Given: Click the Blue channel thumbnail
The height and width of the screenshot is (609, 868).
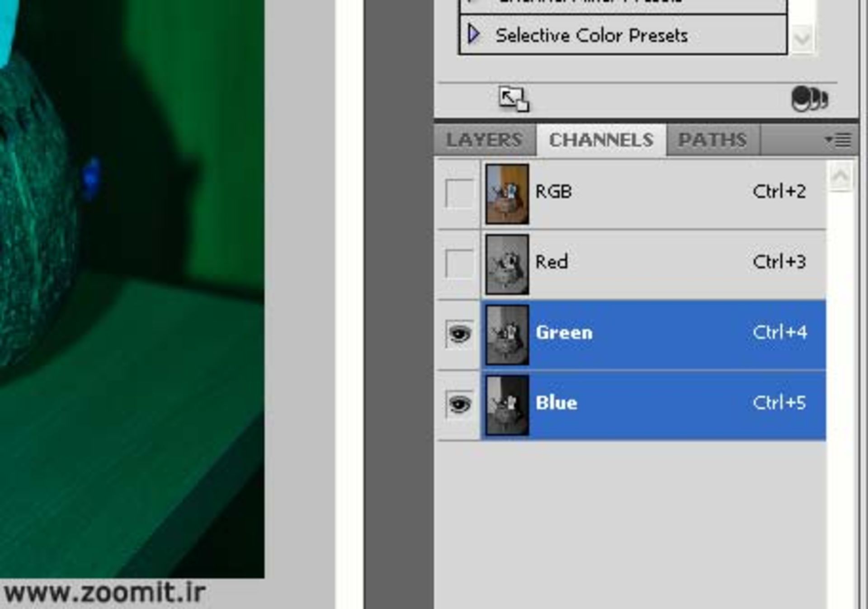Looking at the screenshot, I should pyautogui.click(x=507, y=404).
